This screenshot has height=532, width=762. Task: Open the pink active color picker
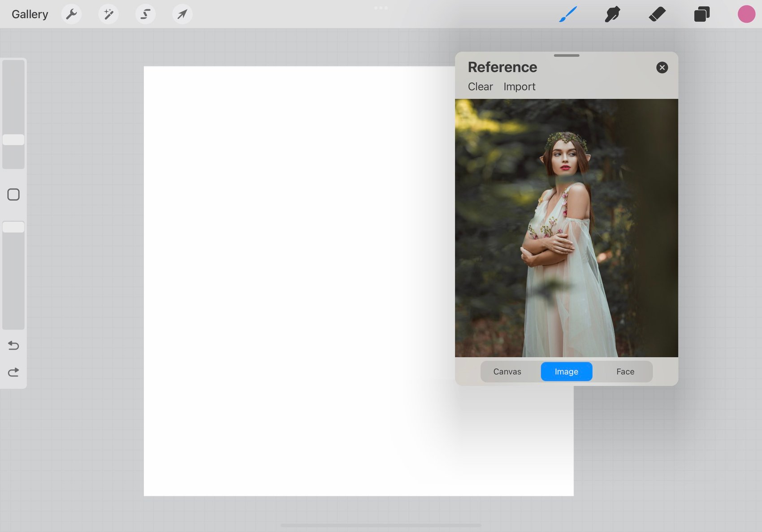[746, 14]
